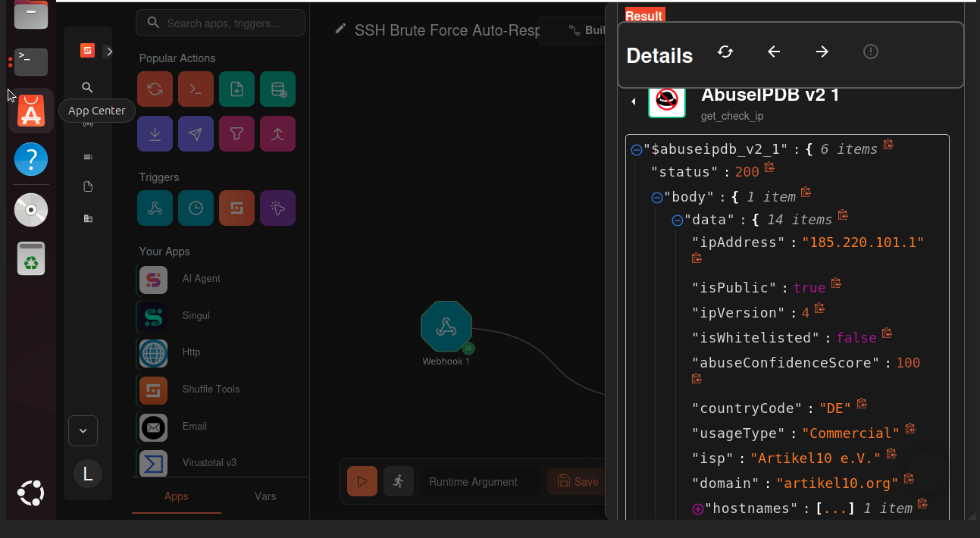Image resolution: width=980 pixels, height=538 pixels.
Task: Copy the body object value
Action: pyautogui.click(x=806, y=192)
